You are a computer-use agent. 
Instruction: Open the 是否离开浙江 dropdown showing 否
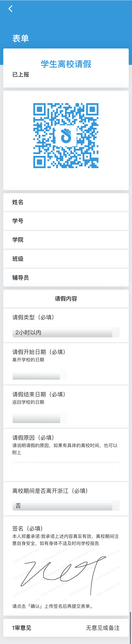pos(66,505)
